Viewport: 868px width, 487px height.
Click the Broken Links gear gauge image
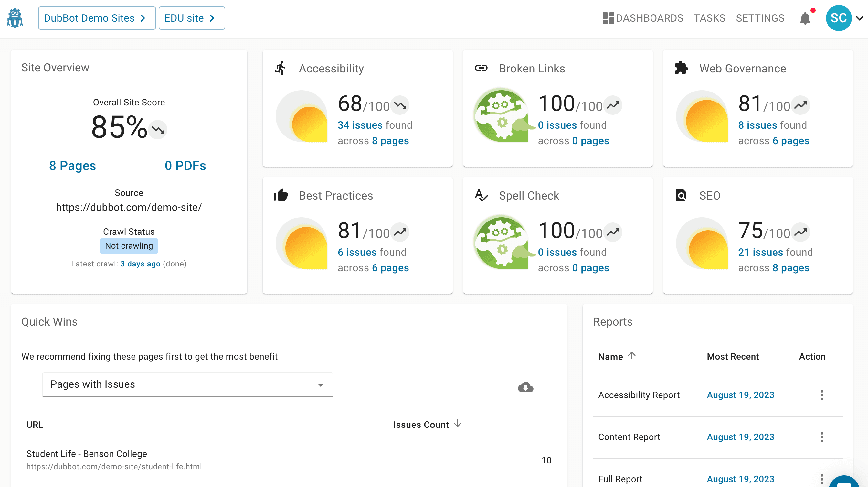tap(501, 115)
